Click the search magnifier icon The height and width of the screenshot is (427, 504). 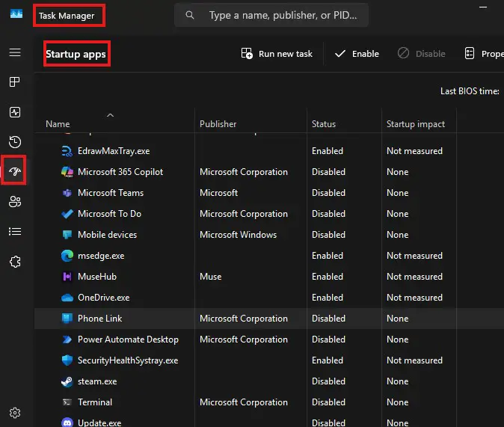click(190, 15)
